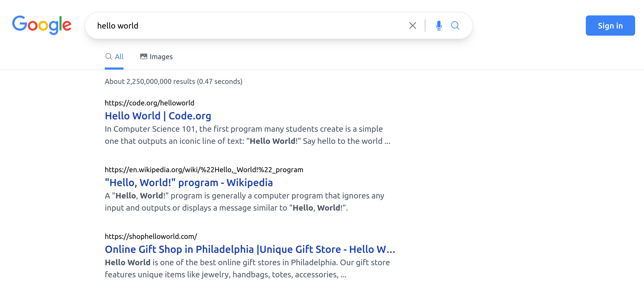The image size is (644, 290).
Task: Click the Wikipedia result description snippet
Action: (244, 202)
